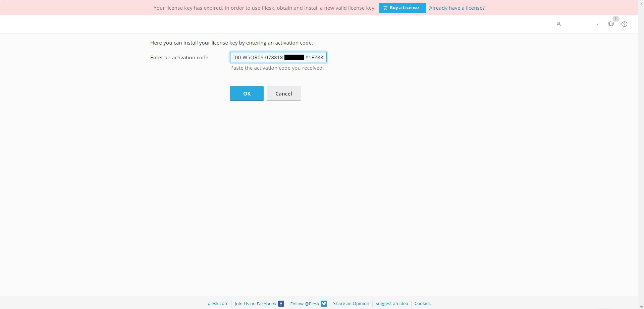Viewport: 644px width, 309px height.
Task: Select the Suggest an Idea link
Action: [391, 304]
